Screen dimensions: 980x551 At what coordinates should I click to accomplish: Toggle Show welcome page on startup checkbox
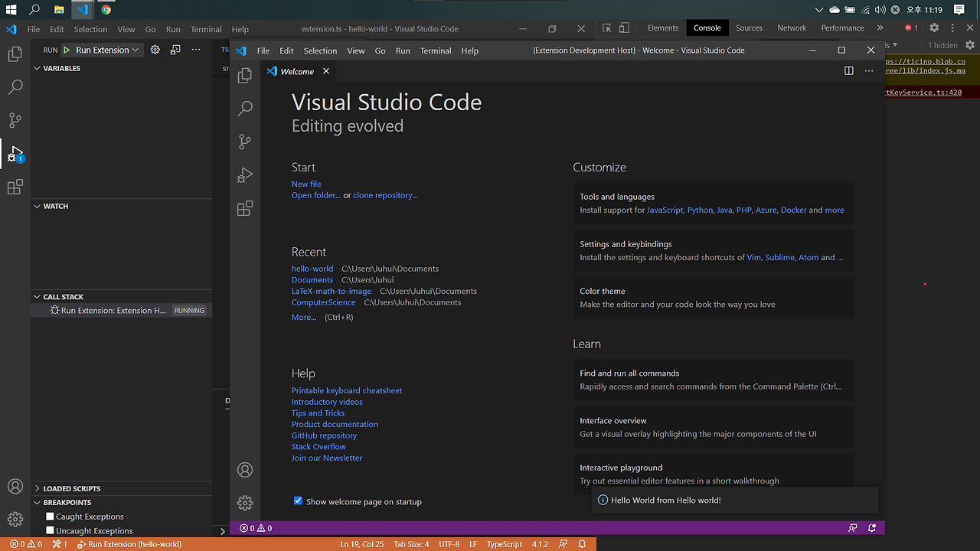(298, 500)
